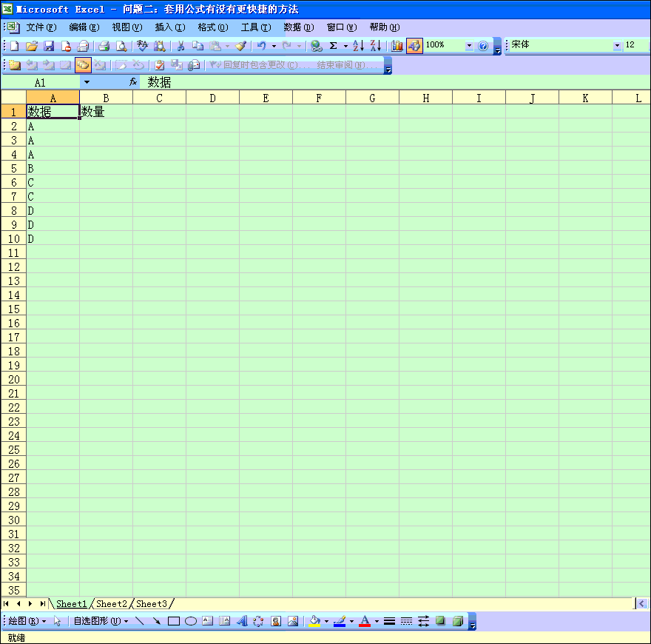Viewport: 651px width, 644px height.
Task: Toggle Show All Comments in reviewing toolbar
Action: coord(83,65)
